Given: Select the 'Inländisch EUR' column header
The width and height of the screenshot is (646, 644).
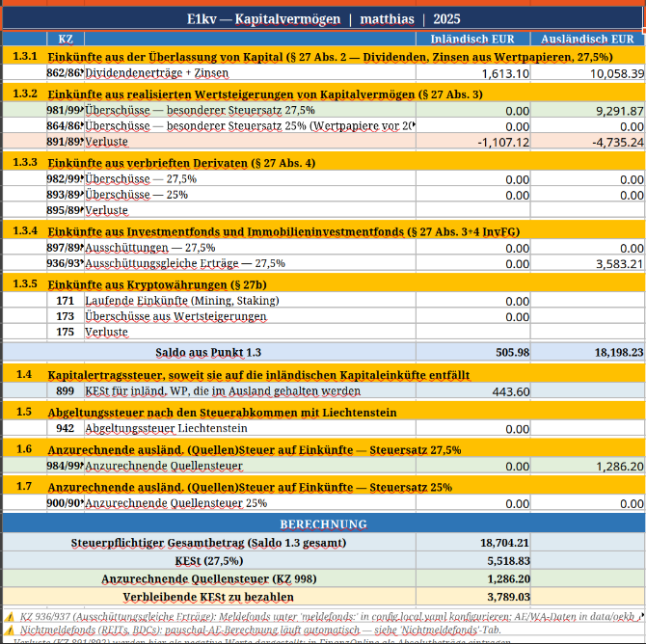Looking at the screenshot, I should pyautogui.click(x=472, y=39).
